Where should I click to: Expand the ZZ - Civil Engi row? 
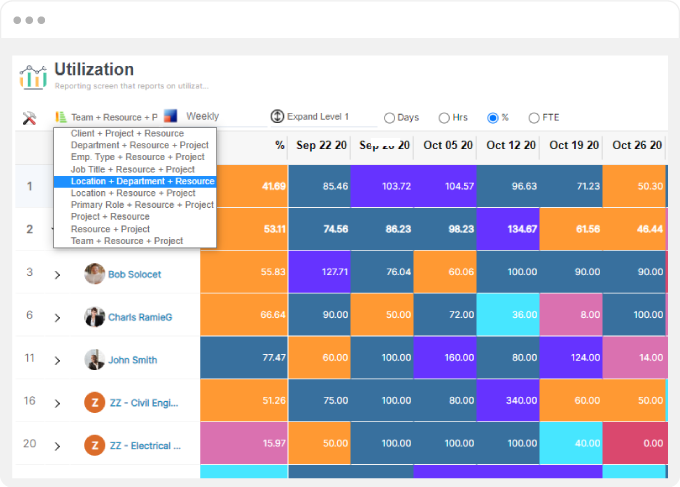tap(57, 403)
